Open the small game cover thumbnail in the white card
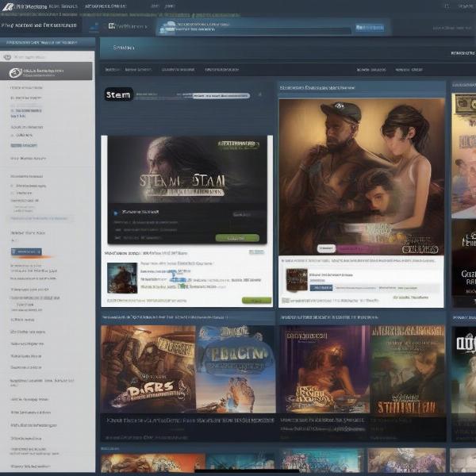This screenshot has height=476, width=476. point(122,278)
